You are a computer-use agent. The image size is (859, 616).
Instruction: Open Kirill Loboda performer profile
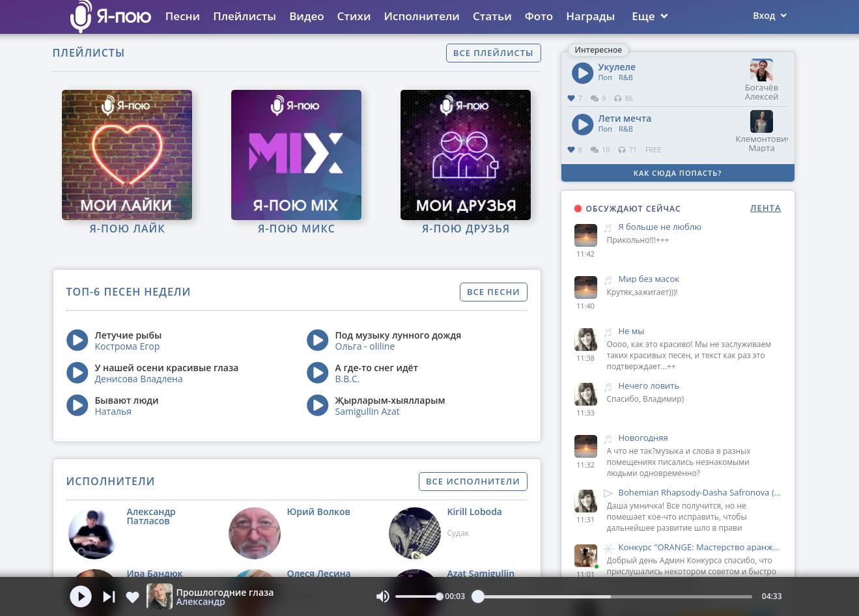point(474,512)
